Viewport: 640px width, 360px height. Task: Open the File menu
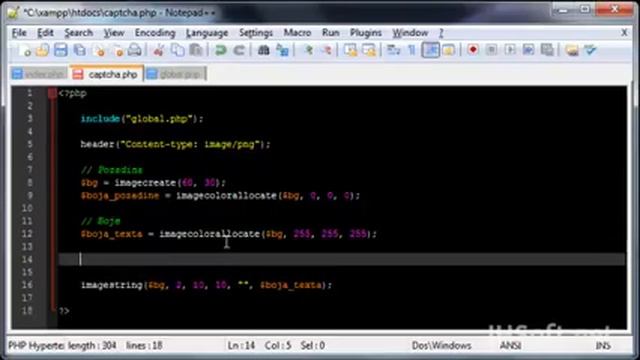point(19,33)
